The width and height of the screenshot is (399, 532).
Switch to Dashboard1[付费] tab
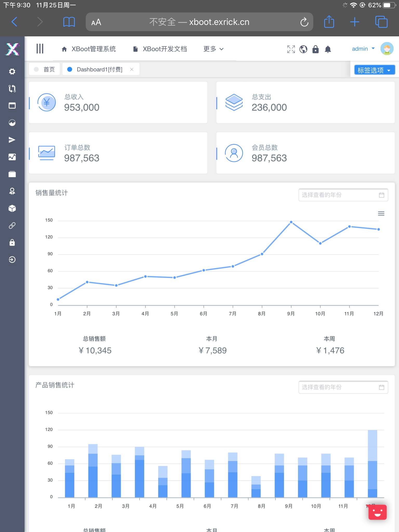tap(99, 69)
